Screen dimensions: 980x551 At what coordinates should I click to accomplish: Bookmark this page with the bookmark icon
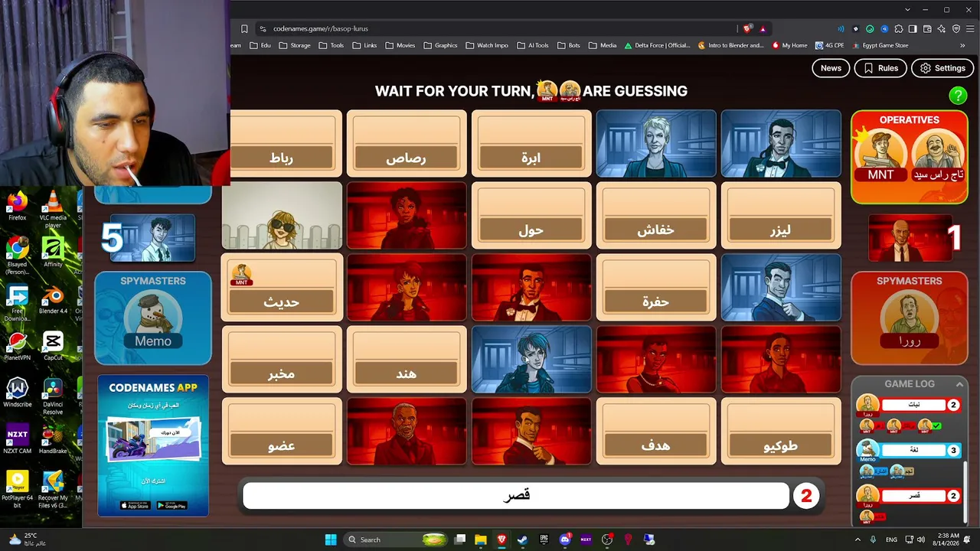[x=244, y=29]
